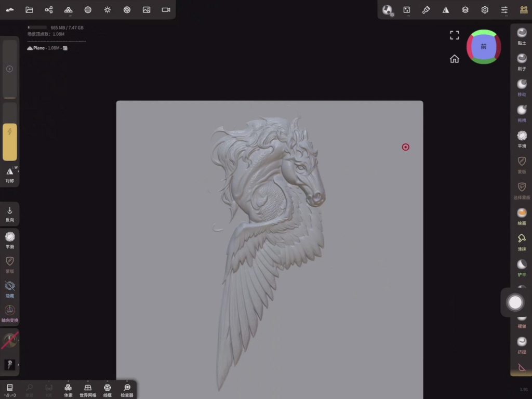
Task: Open the Files folder menu
Action: tap(29, 10)
